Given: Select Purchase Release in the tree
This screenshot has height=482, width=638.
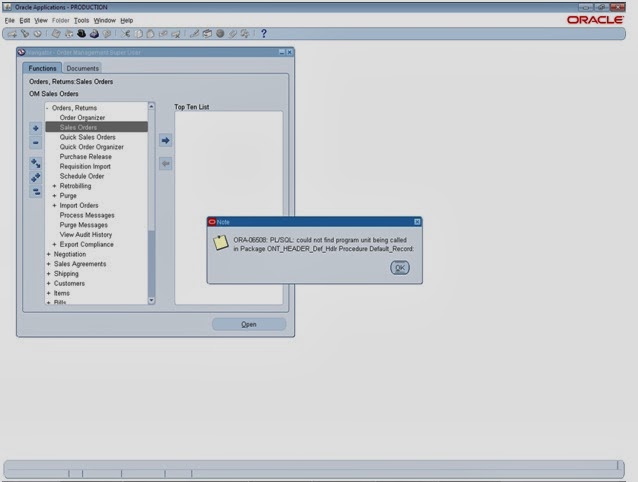Looking at the screenshot, I should point(85,157).
